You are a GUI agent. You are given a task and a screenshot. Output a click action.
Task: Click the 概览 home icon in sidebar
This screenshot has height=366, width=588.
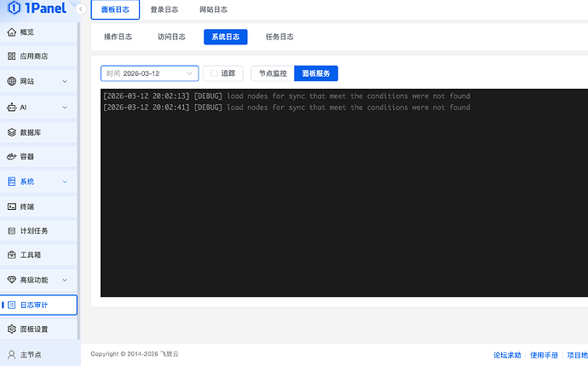(x=11, y=32)
